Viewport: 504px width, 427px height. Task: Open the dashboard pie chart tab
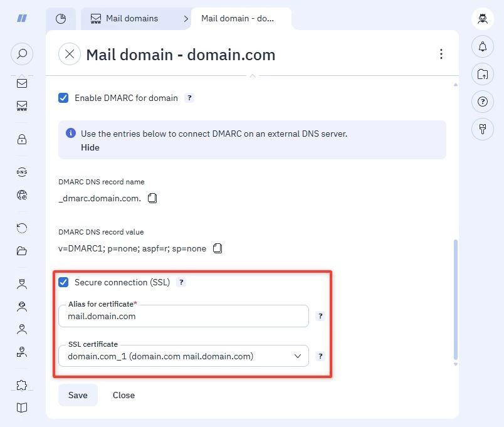pyautogui.click(x=61, y=19)
